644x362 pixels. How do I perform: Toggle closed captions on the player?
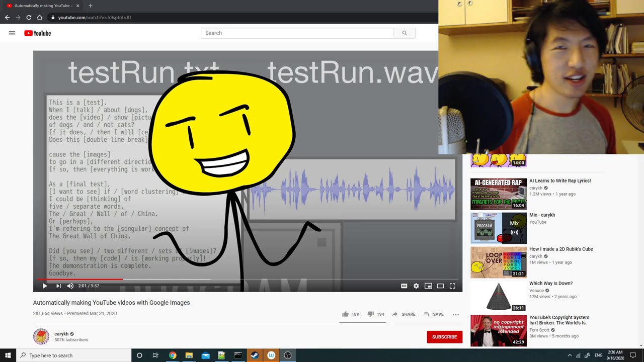point(404,286)
